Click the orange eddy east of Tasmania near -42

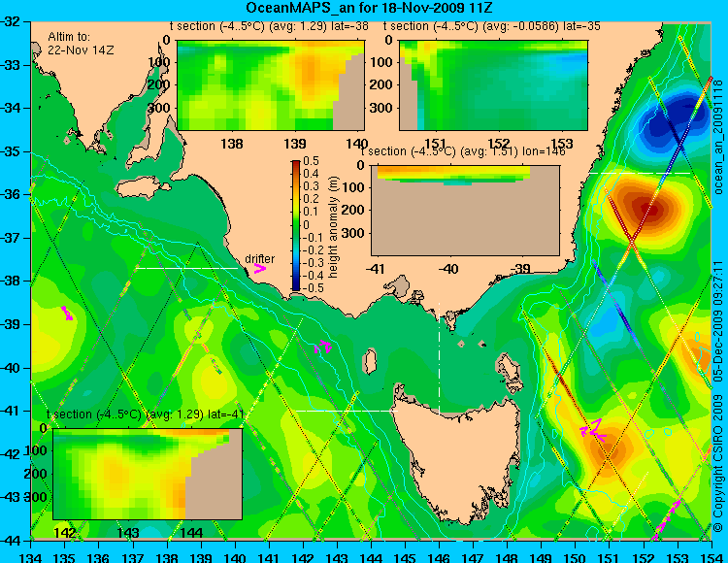[609, 450]
